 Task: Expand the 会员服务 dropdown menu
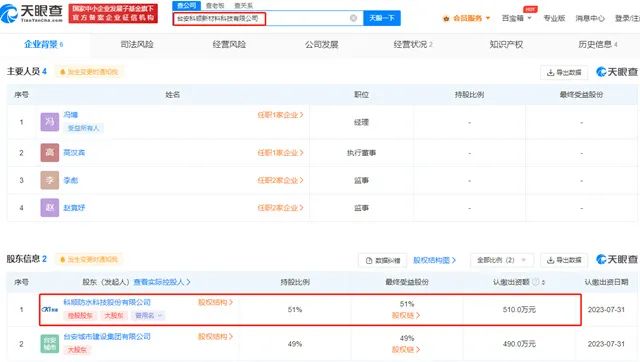point(467,18)
